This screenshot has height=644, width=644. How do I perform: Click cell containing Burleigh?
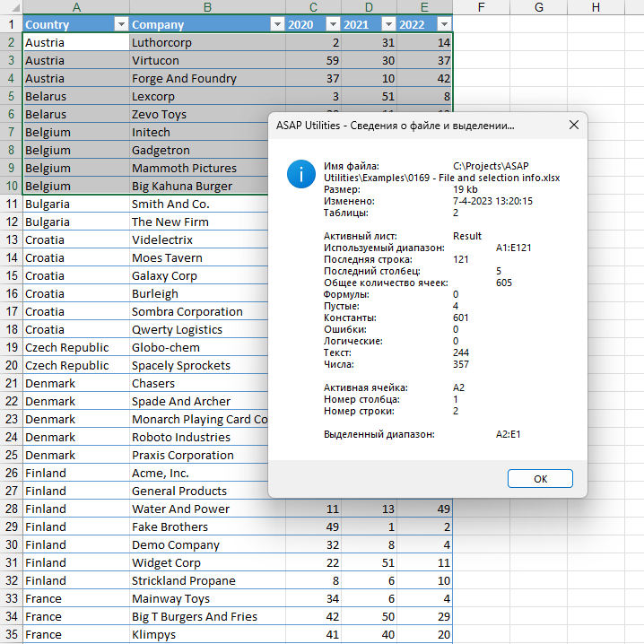(x=199, y=293)
